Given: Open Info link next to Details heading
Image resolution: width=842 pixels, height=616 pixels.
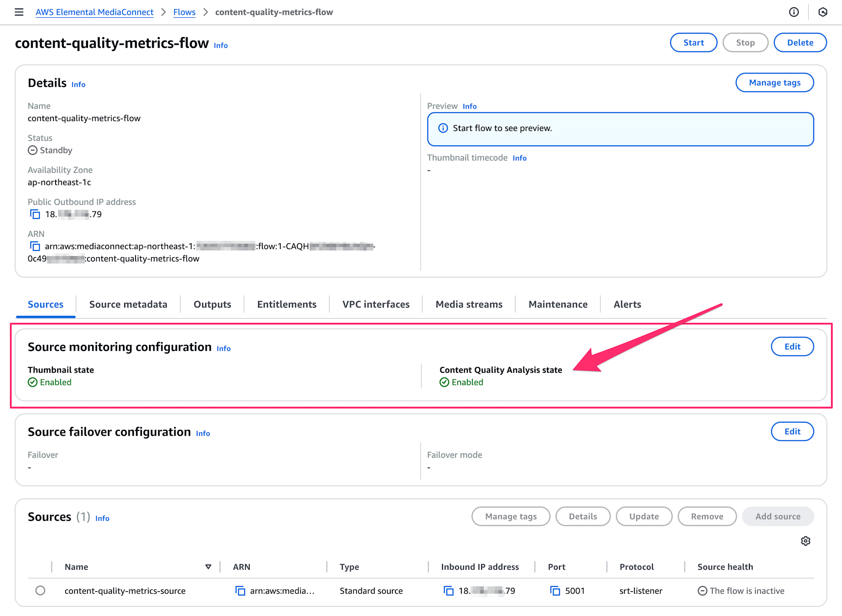Looking at the screenshot, I should pyautogui.click(x=78, y=85).
